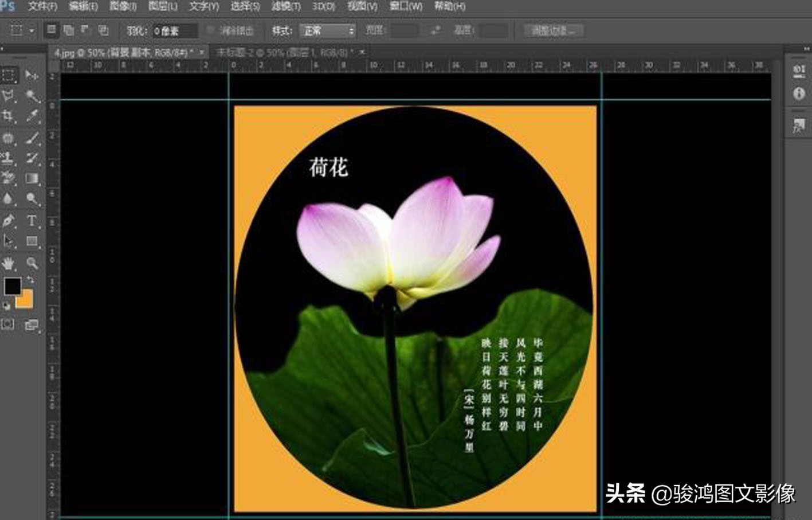Enable Subtract from Selection mode
The height and width of the screenshot is (520, 812).
[x=86, y=32]
